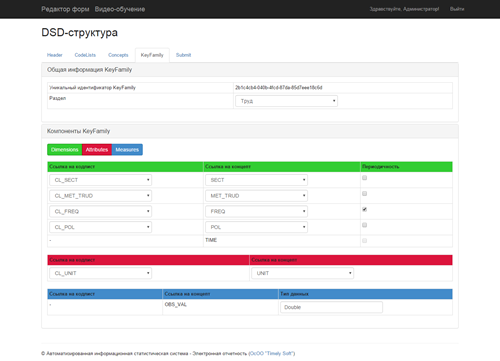The height and width of the screenshot is (361, 500).
Task: Switch to the Header tab
Action: tap(55, 55)
